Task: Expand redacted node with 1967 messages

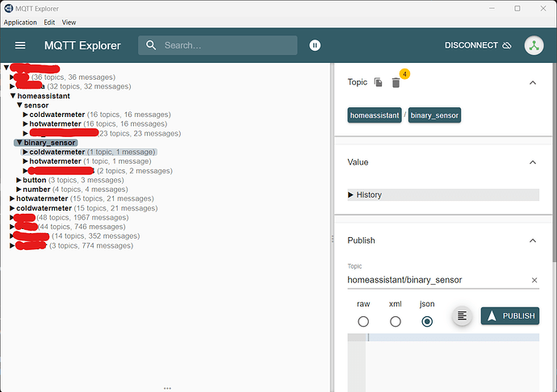Action: pyautogui.click(x=12, y=217)
